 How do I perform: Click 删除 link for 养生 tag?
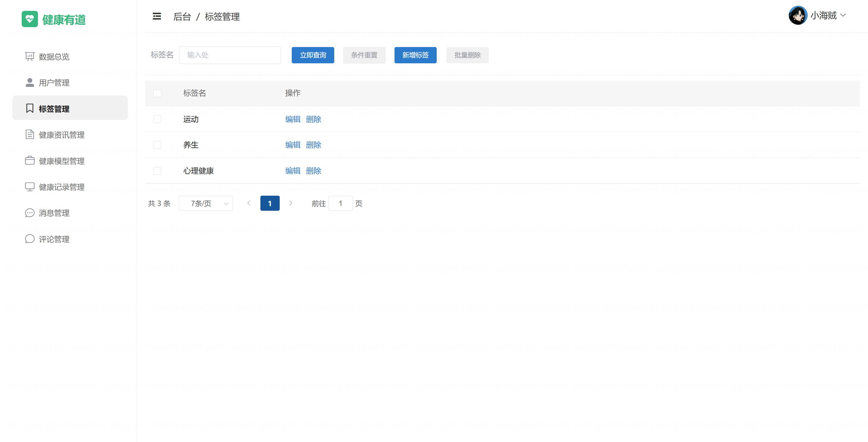pos(313,145)
